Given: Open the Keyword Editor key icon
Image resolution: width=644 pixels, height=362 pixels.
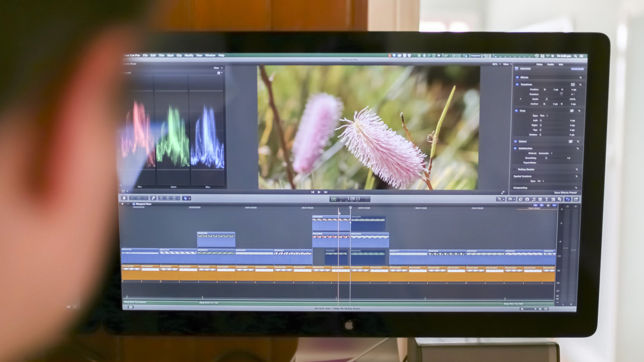Looking at the screenshot, I should pyautogui.click(x=153, y=198).
